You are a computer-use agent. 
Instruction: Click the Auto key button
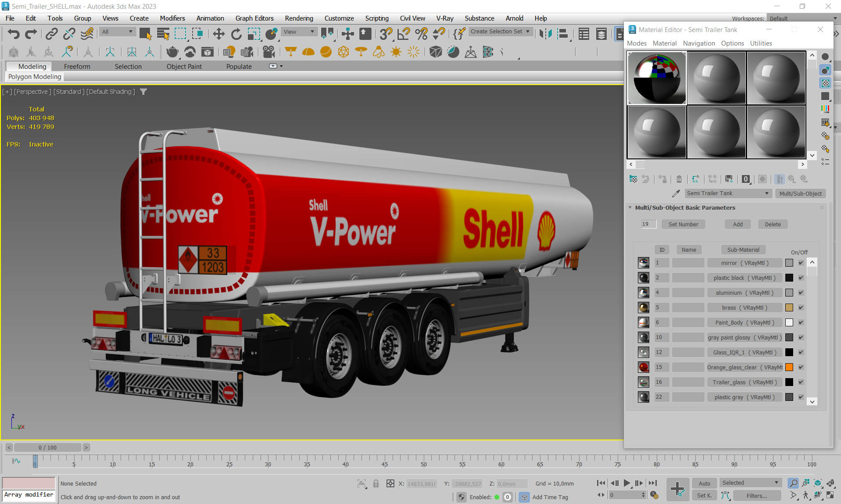704,483
